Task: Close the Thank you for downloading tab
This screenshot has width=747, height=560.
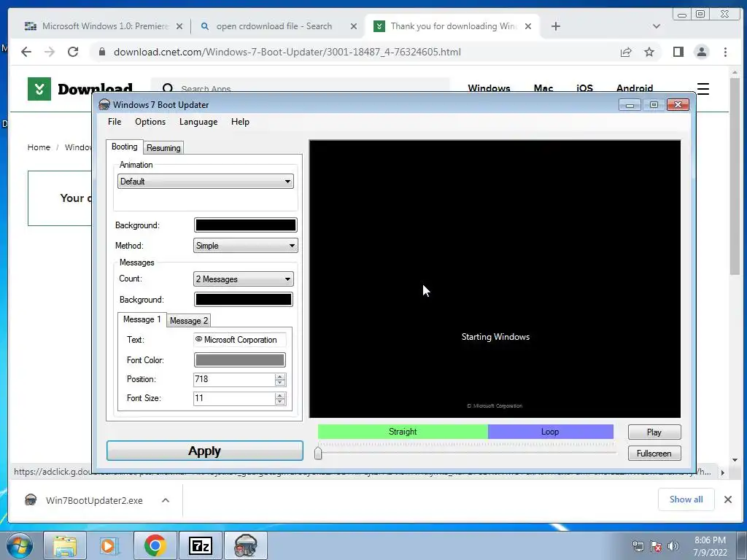Action: pos(528,26)
